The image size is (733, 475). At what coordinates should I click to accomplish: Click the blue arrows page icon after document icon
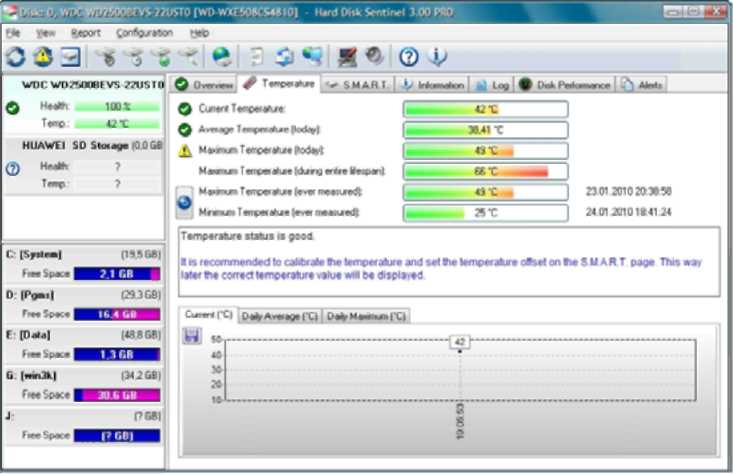tap(284, 57)
